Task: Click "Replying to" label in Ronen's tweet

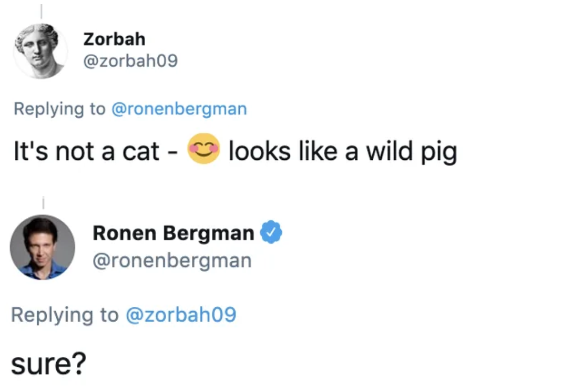Action: point(64,315)
